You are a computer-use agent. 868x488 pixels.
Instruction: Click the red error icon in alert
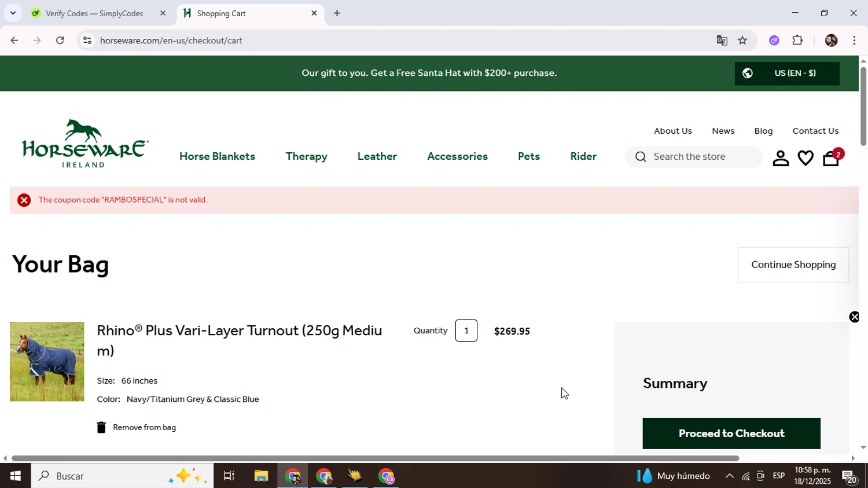click(24, 200)
